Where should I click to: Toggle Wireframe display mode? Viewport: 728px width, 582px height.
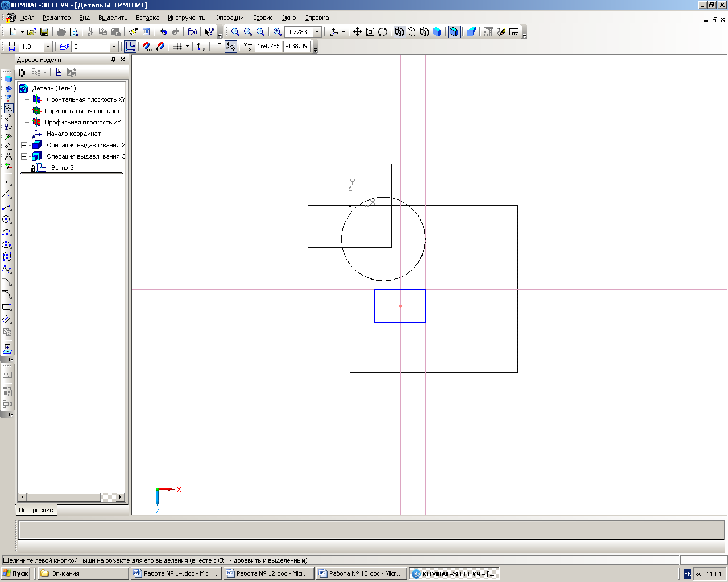(x=400, y=32)
